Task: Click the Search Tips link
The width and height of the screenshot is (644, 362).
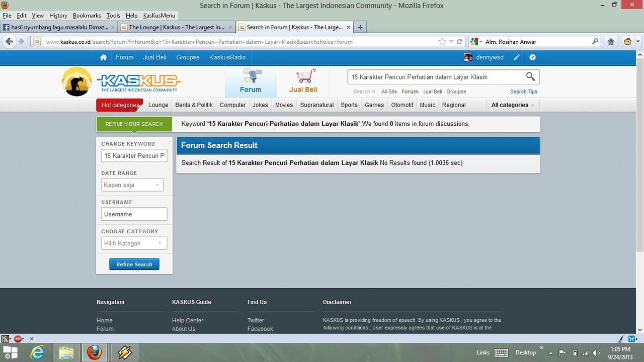Action: pyautogui.click(x=524, y=92)
